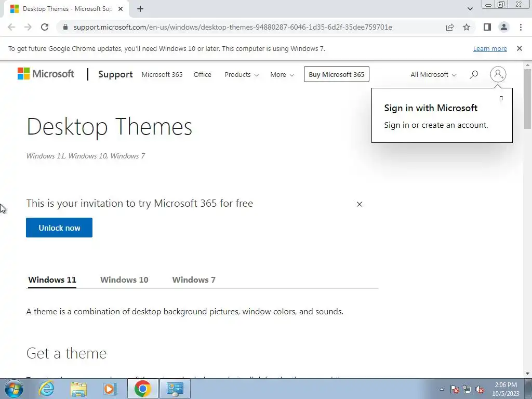Click the address bar URL

[233, 27]
